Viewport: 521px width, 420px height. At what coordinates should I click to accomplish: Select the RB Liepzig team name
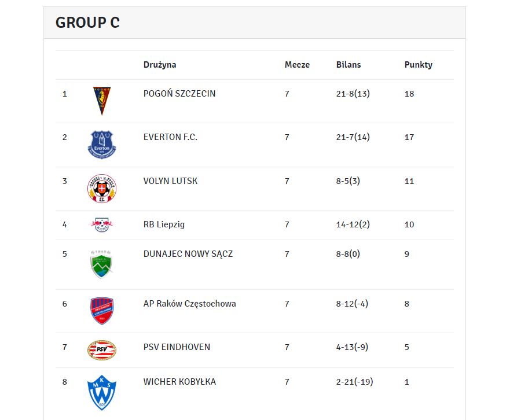164,224
